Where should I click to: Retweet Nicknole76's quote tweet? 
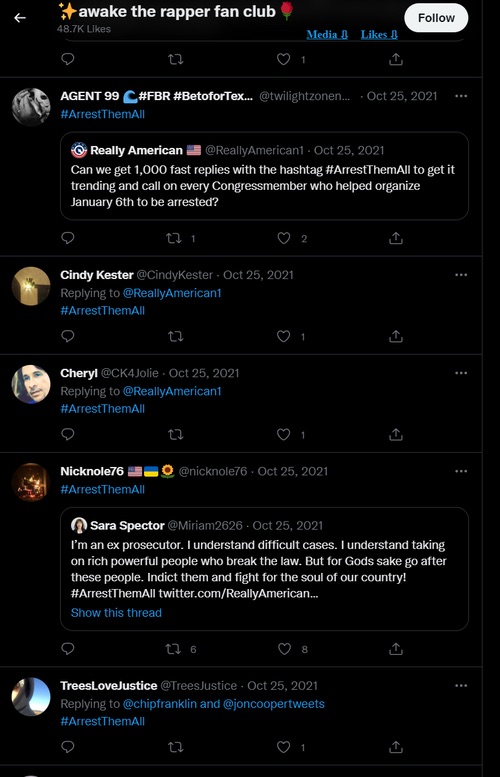coord(173,649)
